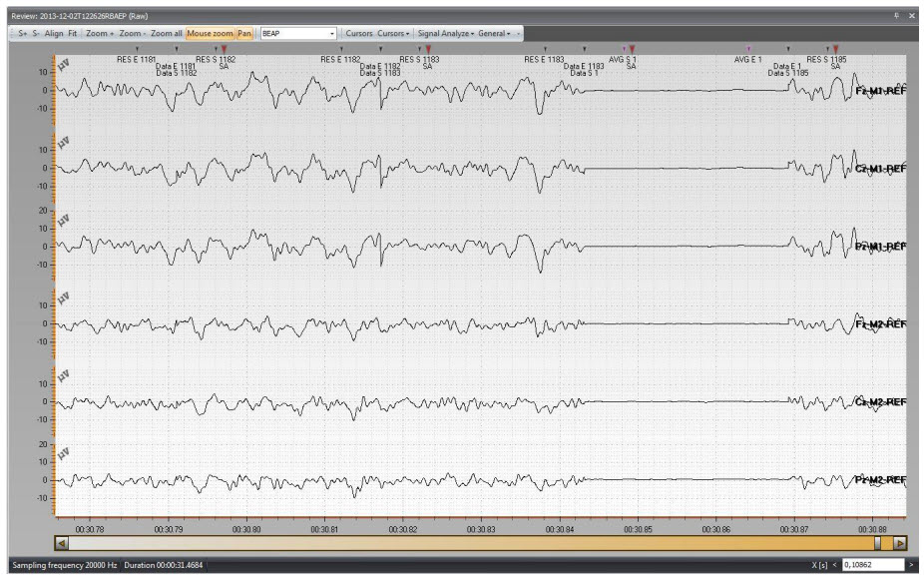Toggle the Mouse zoom mode

pyautogui.click(x=210, y=34)
